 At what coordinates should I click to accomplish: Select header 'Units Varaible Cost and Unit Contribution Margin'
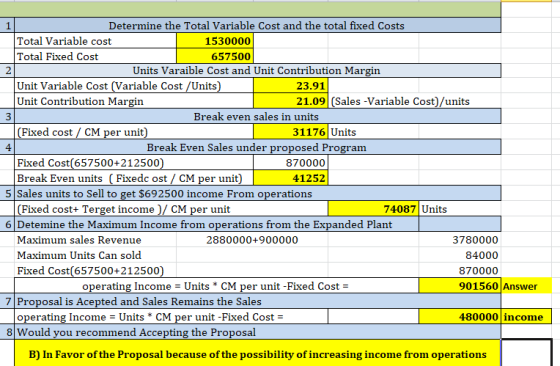[258, 71]
